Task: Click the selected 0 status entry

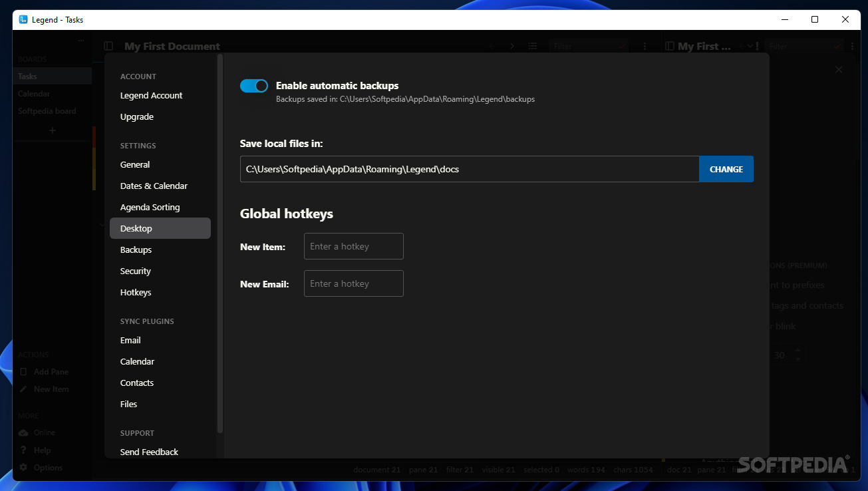Action: (541, 470)
